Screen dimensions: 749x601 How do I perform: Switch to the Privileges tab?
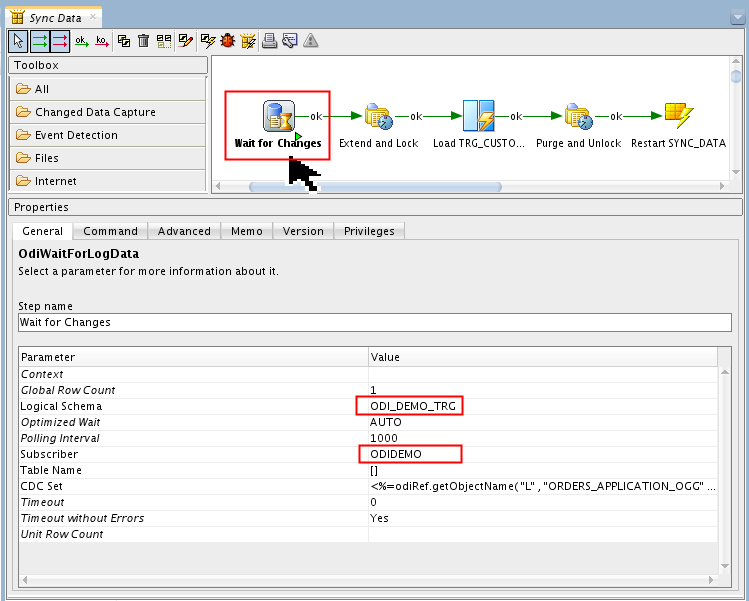[369, 231]
